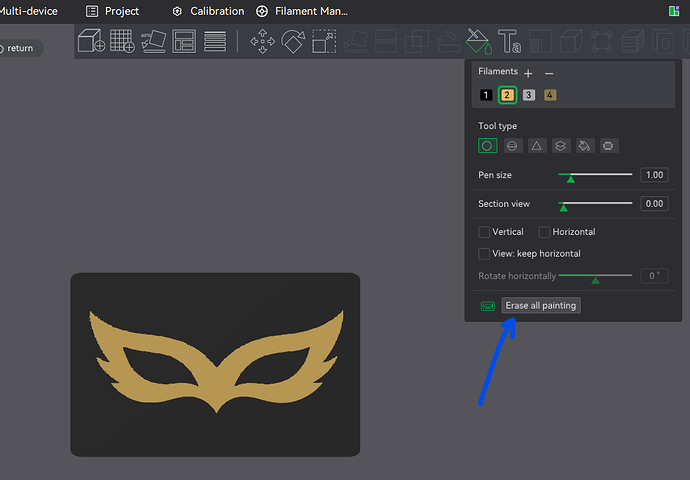Remove a filament with the minus

[x=549, y=73]
